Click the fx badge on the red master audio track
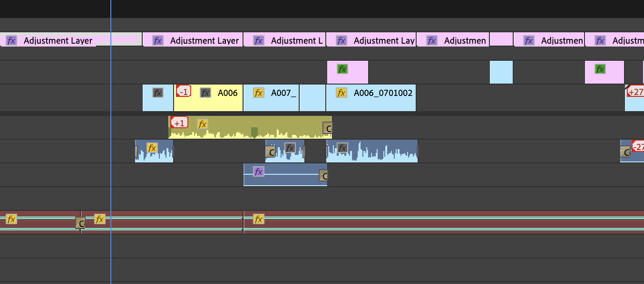The image size is (644, 284). [11, 219]
